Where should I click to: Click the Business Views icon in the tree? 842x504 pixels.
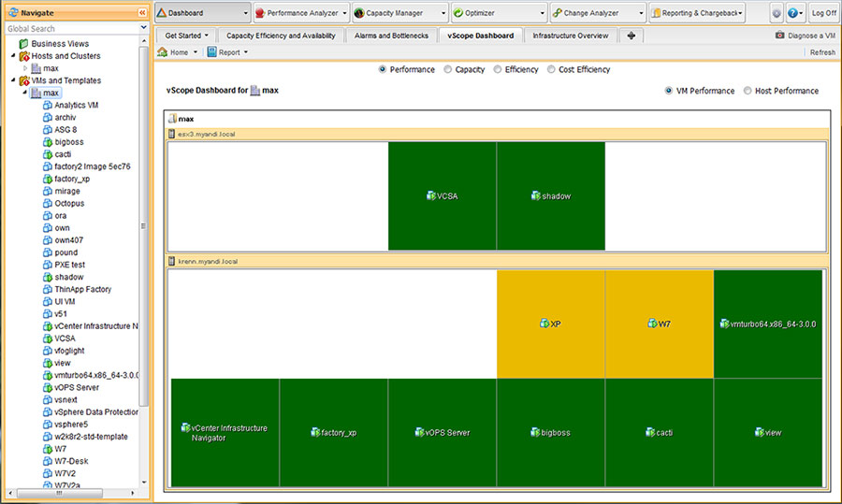pyautogui.click(x=23, y=43)
